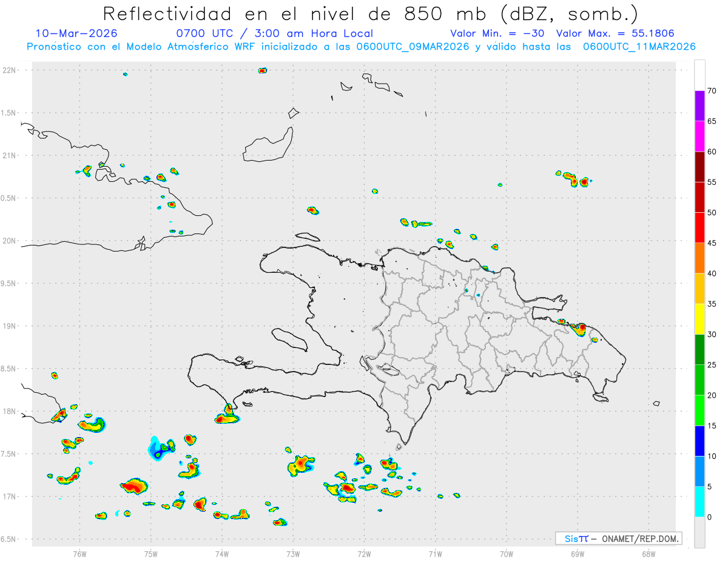Click the dark blue 10–15 dBZ color band
Image resolution: width=728 pixels, height=562 pixels.
pos(699,441)
